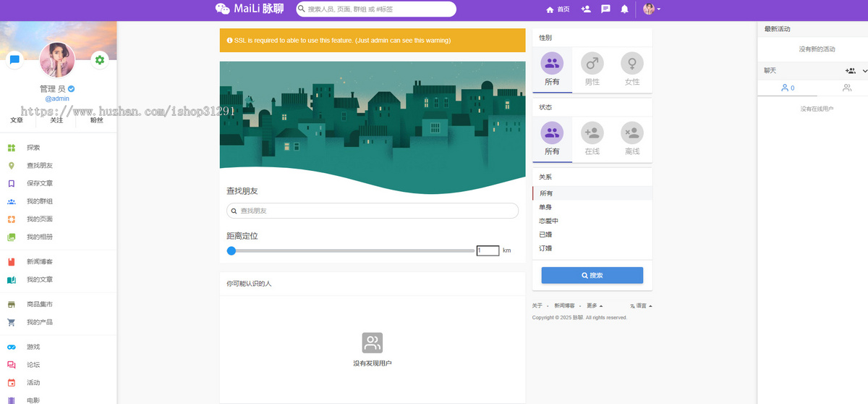This screenshot has width=868, height=404.
Task: Open the user avatar dropdown in header
Action: (652, 9)
